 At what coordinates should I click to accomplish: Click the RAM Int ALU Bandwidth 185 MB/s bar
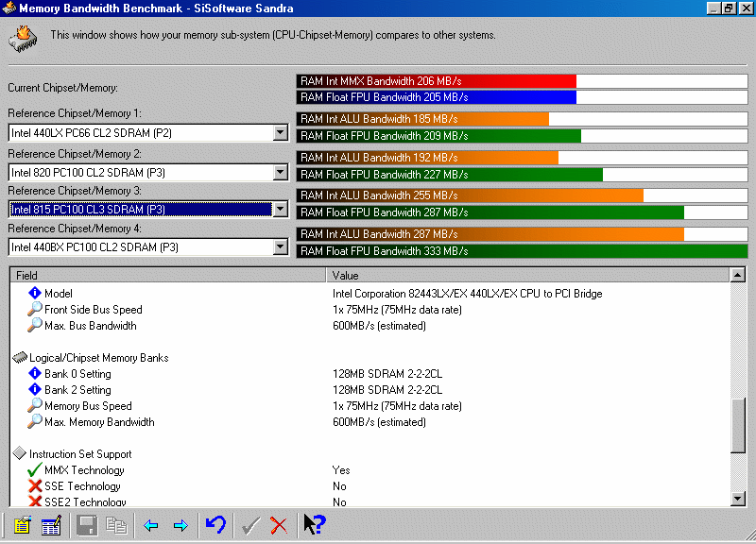pyautogui.click(x=522, y=119)
